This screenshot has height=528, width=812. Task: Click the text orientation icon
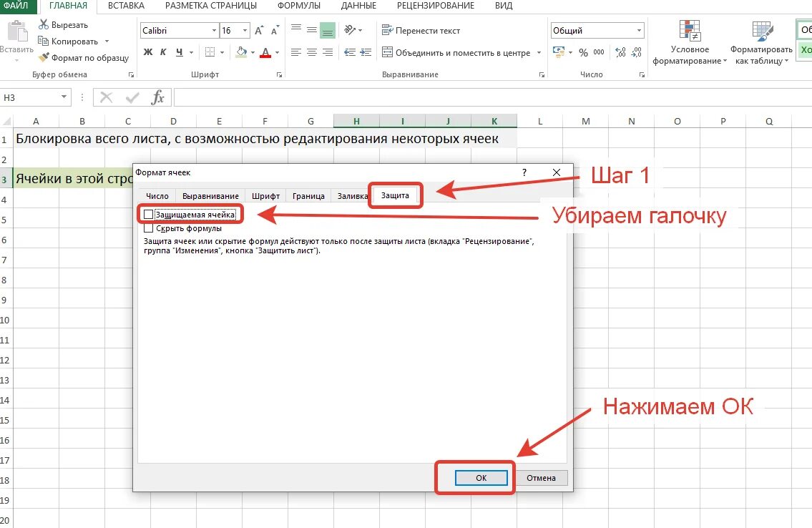pos(351,30)
